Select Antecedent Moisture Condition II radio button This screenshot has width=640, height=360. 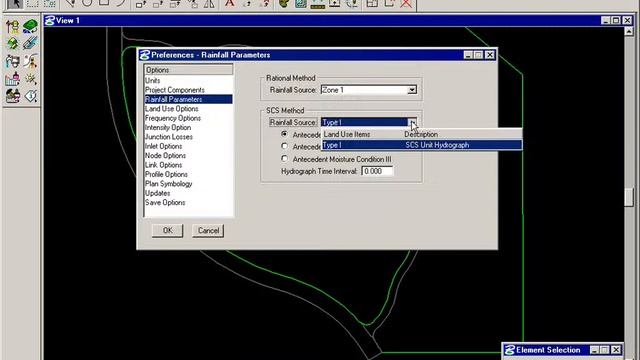[x=284, y=146]
